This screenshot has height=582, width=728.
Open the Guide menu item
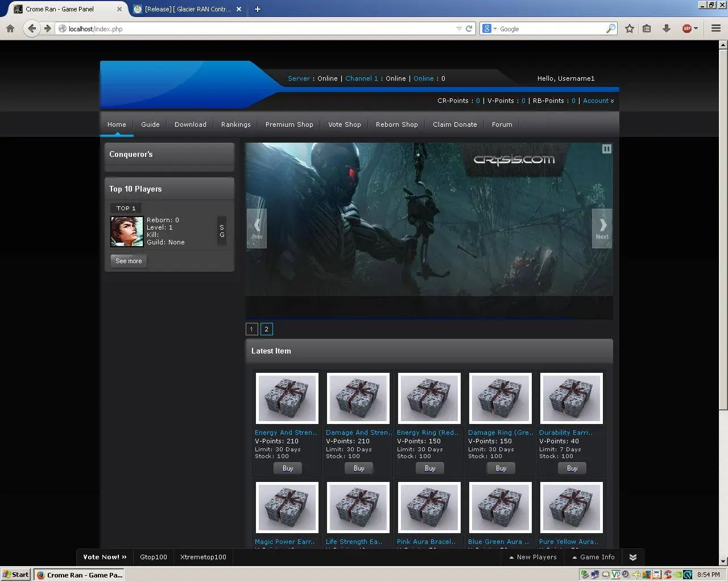[x=150, y=124]
